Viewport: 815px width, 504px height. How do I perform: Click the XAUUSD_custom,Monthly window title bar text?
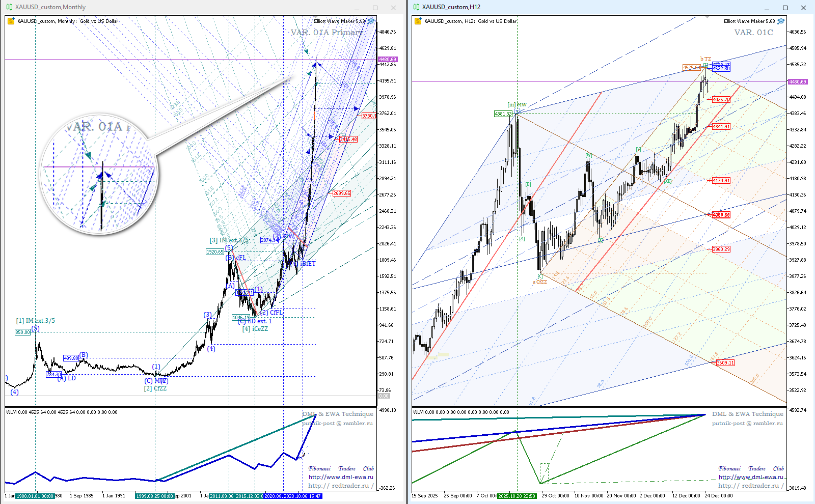point(50,7)
